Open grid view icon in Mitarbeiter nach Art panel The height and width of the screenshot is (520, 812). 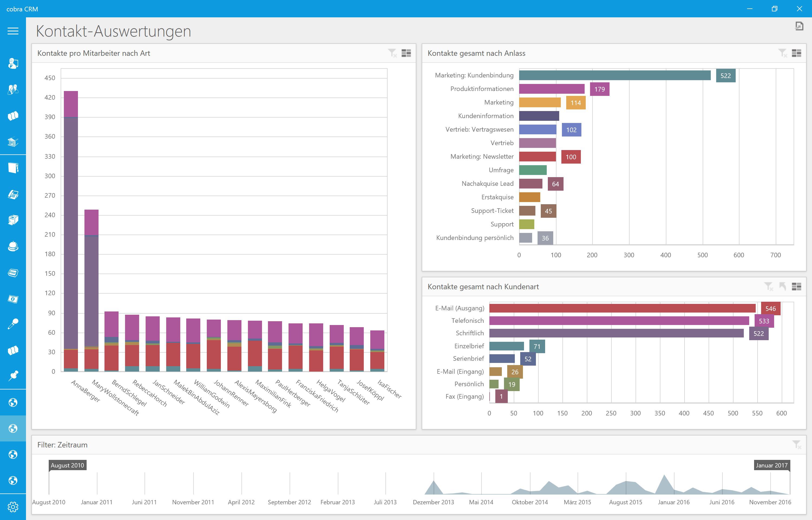coord(406,53)
